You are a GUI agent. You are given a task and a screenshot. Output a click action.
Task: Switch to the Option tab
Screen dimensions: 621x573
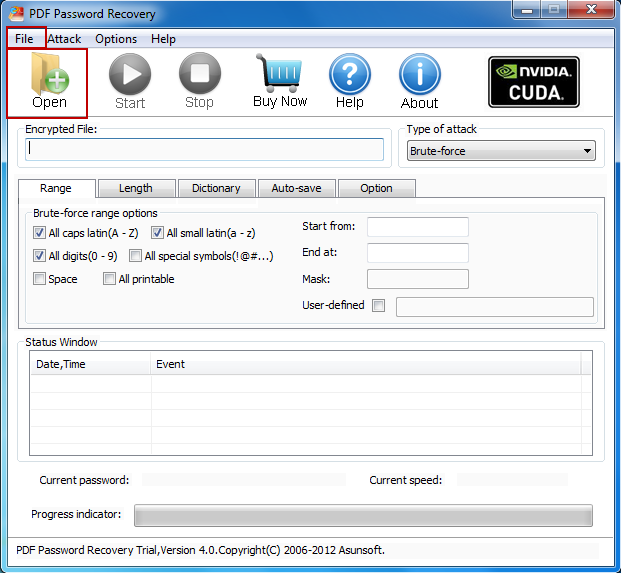376,188
